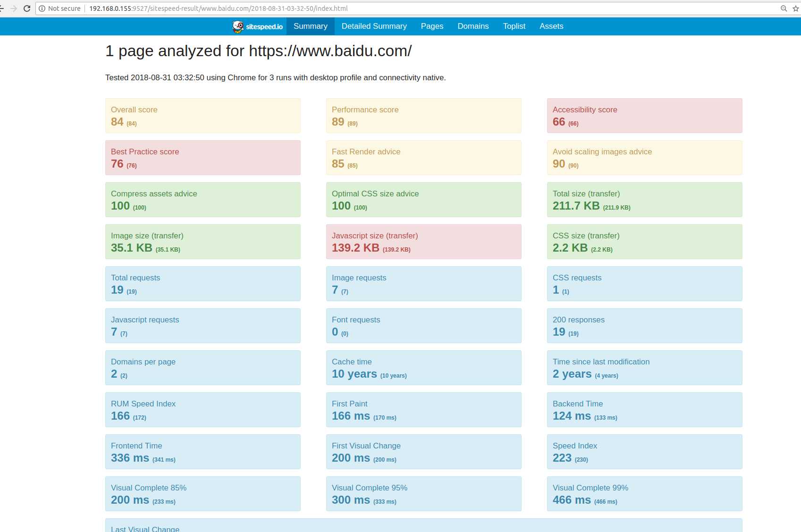Select the Javascript requests metric
801x532 pixels.
[202, 326]
